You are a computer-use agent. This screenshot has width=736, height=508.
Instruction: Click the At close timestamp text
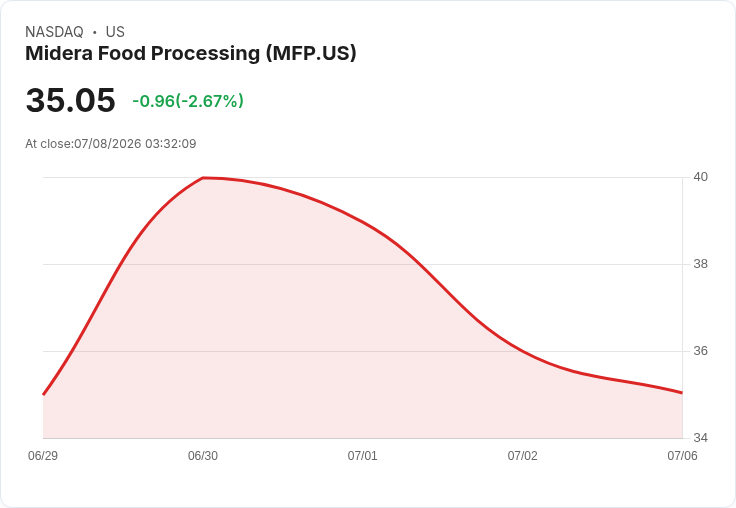point(111,144)
